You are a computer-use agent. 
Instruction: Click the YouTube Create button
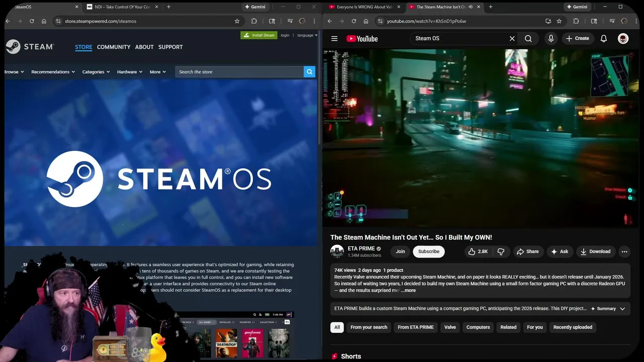(x=578, y=38)
